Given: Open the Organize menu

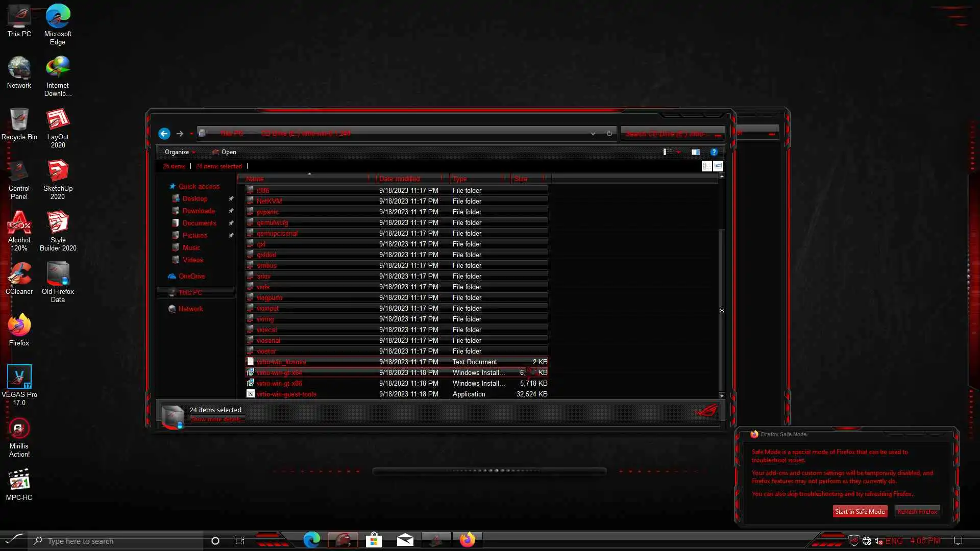Looking at the screenshot, I should coord(177,152).
